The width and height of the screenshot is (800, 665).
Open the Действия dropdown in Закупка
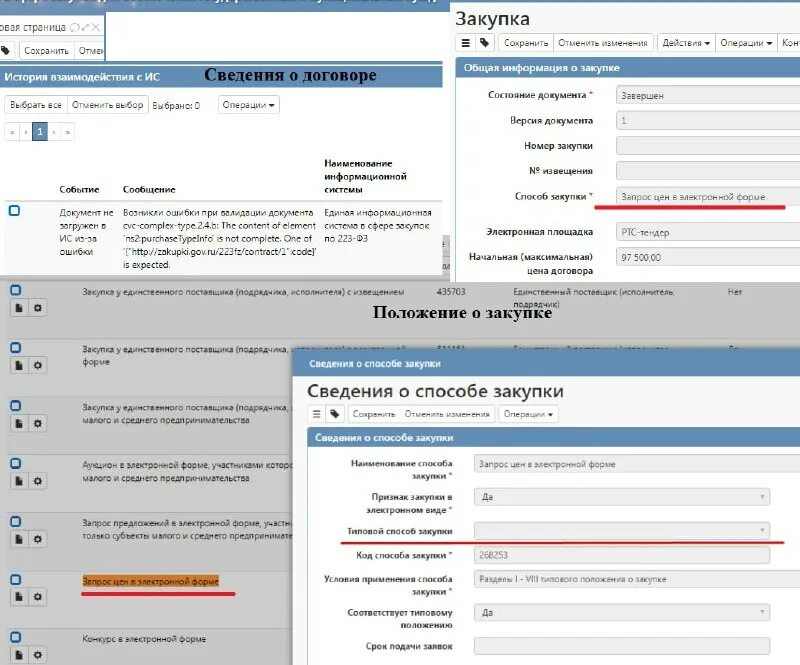tap(686, 41)
